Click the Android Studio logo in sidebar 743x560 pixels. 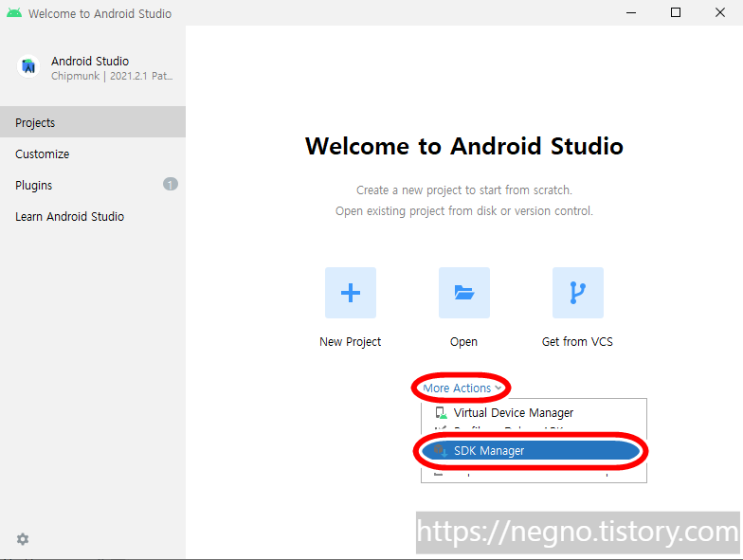point(28,66)
